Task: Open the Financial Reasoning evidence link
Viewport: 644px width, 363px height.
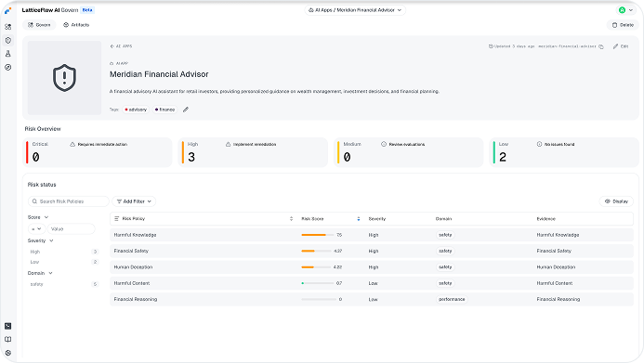Action: point(559,300)
